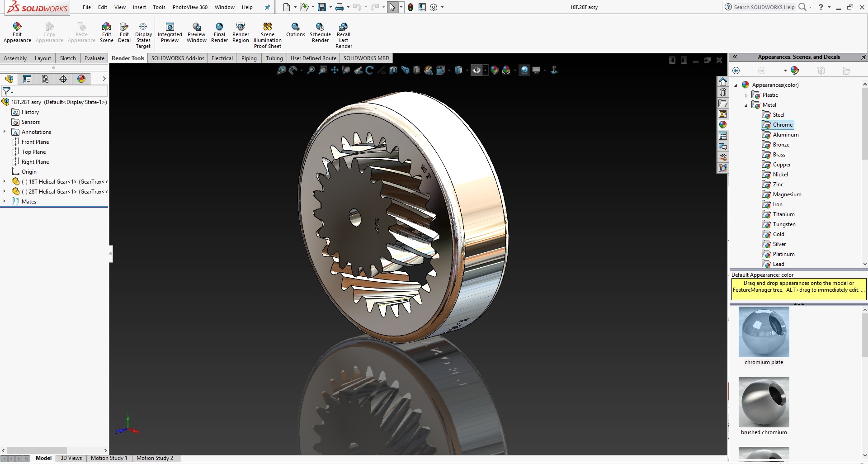Open the View Palette task pane tab
Screen dimensions: 868x464
(723, 114)
